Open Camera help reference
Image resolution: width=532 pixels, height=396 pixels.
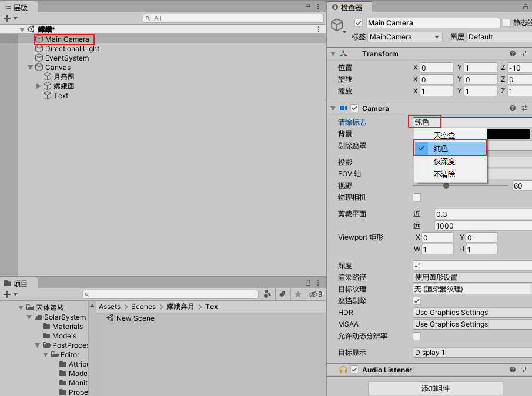pos(513,108)
